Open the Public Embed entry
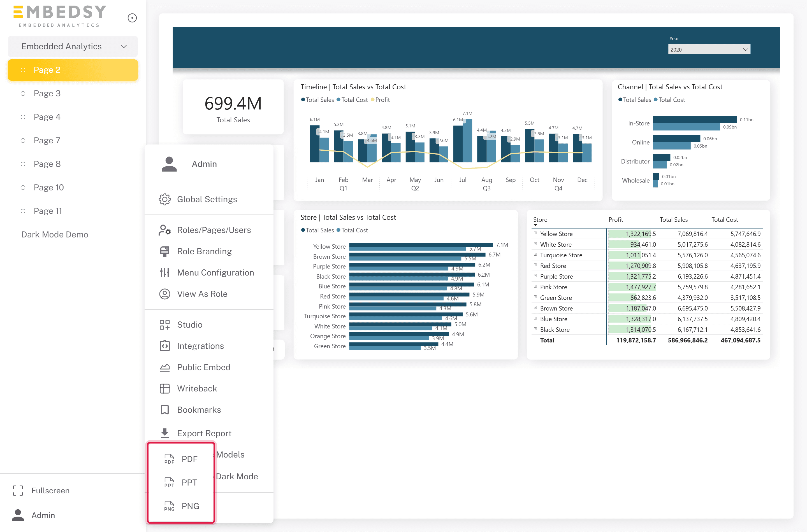This screenshot has height=532, width=807. (x=204, y=367)
